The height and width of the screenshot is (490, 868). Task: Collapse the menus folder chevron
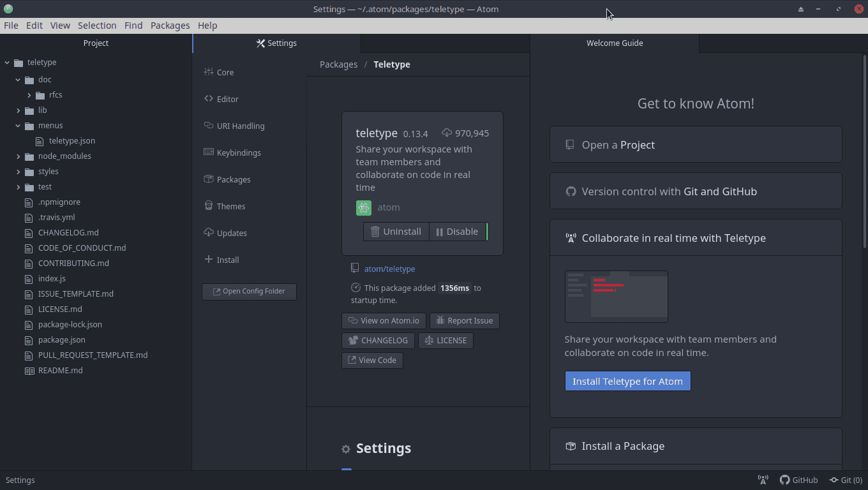coord(18,126)
